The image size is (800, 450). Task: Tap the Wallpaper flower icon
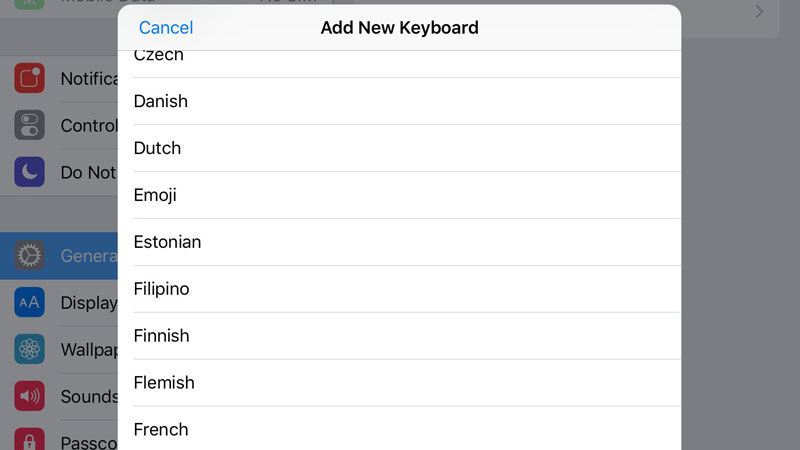(30, 349)
